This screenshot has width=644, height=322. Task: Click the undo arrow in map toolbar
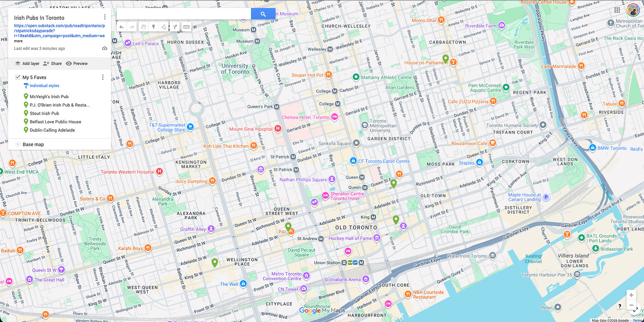point(122,27)
